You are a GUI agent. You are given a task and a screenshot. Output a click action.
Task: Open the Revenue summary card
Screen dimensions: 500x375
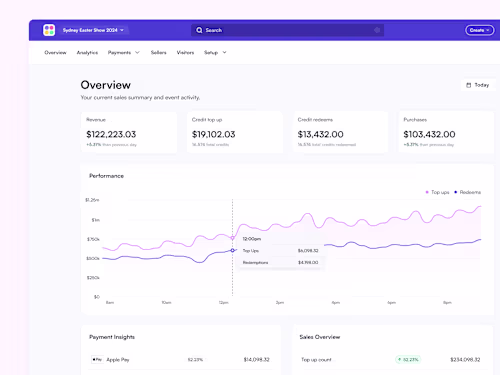(x=129, y=132)
